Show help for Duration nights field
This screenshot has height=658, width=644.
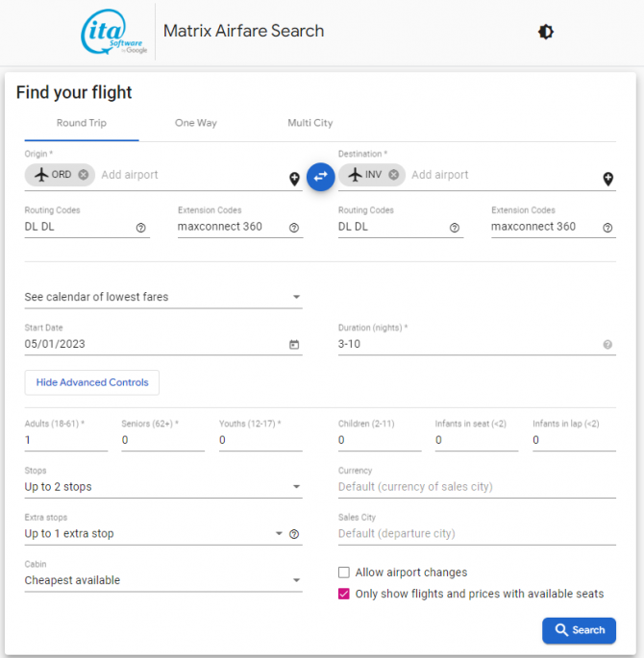607,345
